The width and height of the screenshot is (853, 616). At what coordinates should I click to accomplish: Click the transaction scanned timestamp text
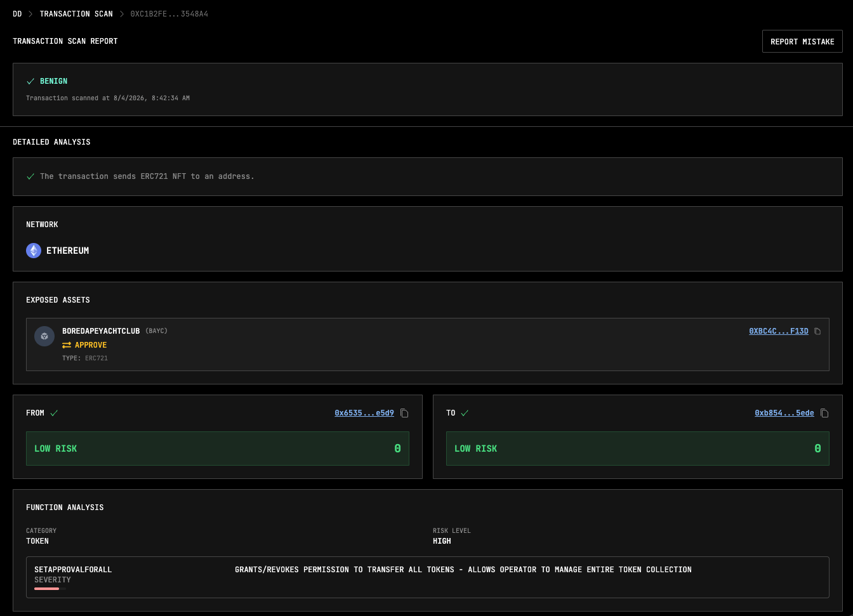point(108,98)
